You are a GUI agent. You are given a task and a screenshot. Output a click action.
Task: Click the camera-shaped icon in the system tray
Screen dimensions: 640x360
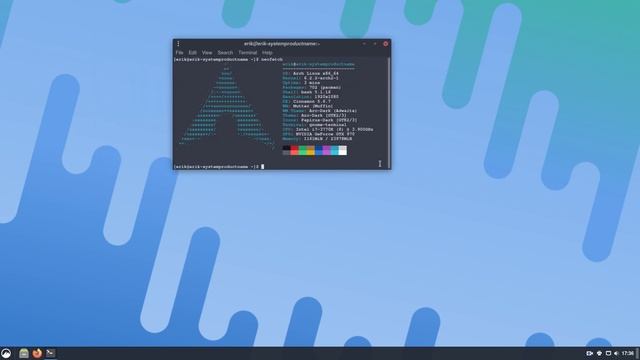click(x=589, y=353)
